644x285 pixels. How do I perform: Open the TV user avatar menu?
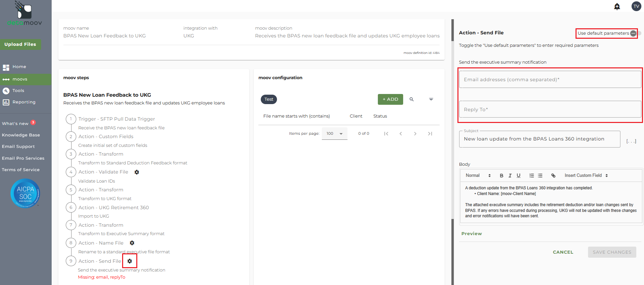(x=636, y=6)
